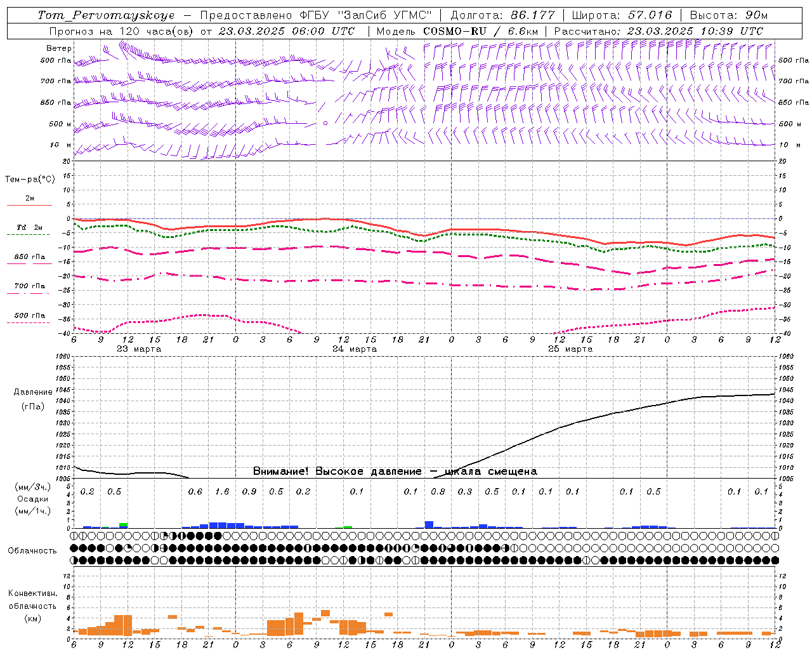The image size is (812, 650).
Task: Click the station name Tom_Pervomayskoye
Action: tap(106, 15)
